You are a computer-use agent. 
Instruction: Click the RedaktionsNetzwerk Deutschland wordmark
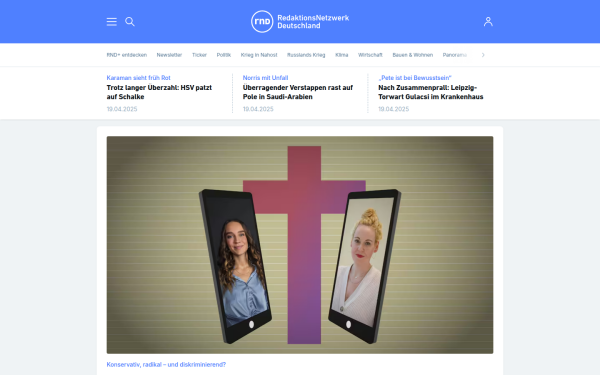point(313,22)
